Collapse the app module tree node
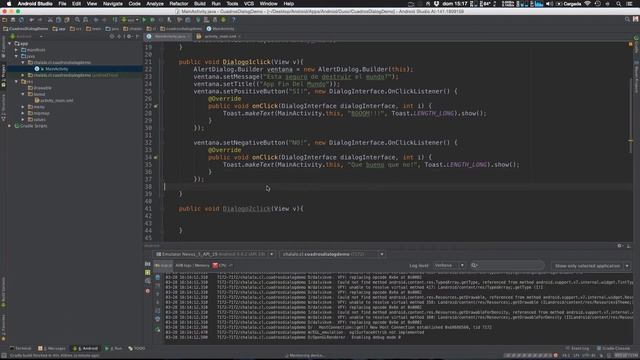This screenshot has width=640, height=360. point(10,43)
